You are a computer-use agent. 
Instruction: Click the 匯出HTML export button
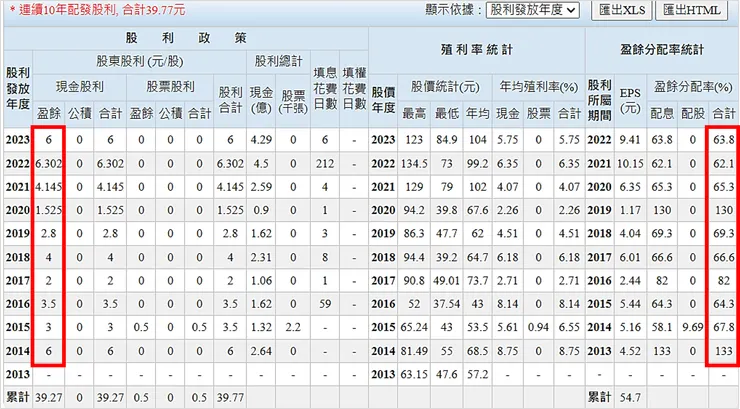coord(692,10)
